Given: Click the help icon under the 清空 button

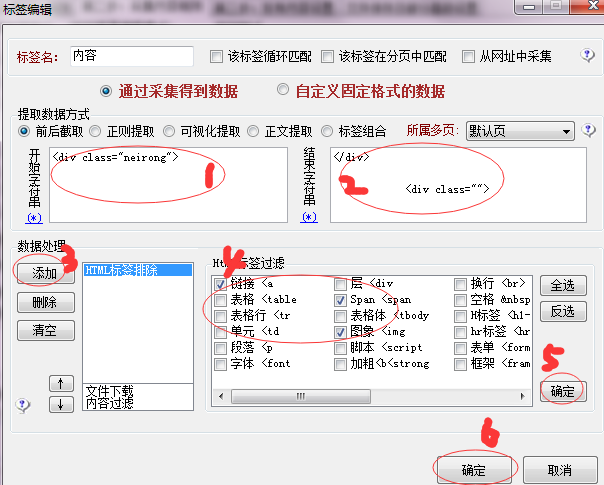Looking at the screenshot, I should click(22, 405).
